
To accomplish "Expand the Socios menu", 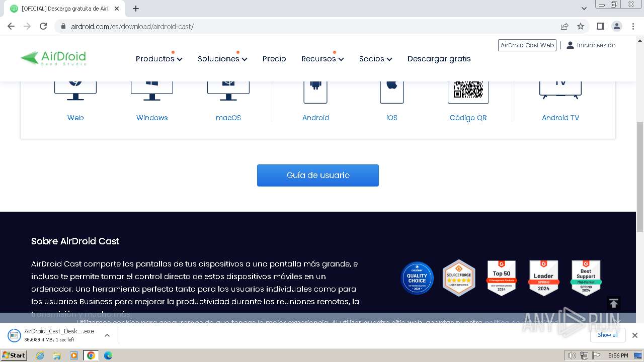I will tap(375, 59).
